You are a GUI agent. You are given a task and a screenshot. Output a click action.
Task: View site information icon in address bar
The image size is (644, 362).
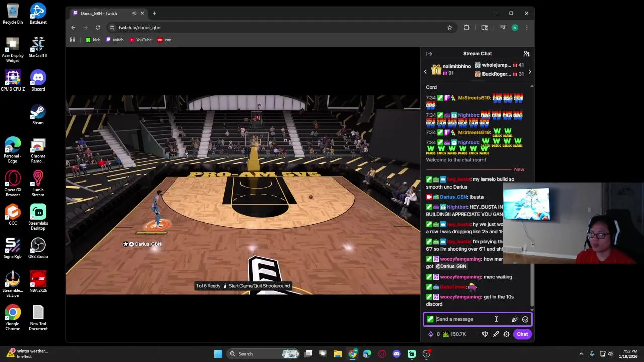[112, 28]
